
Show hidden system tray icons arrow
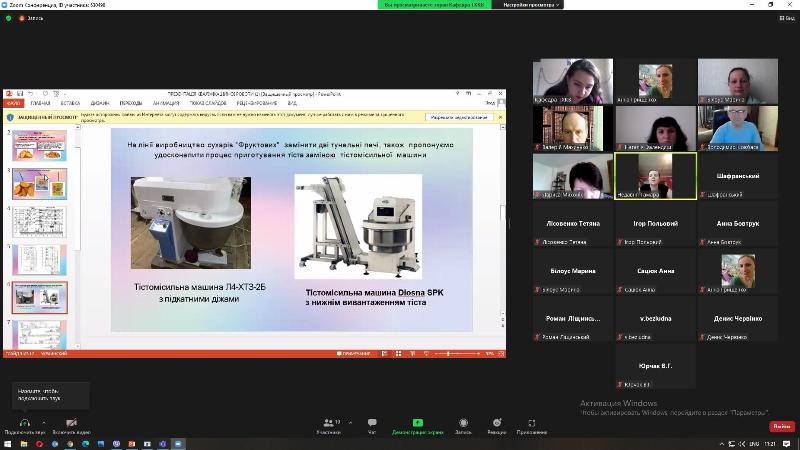[721, 444]
